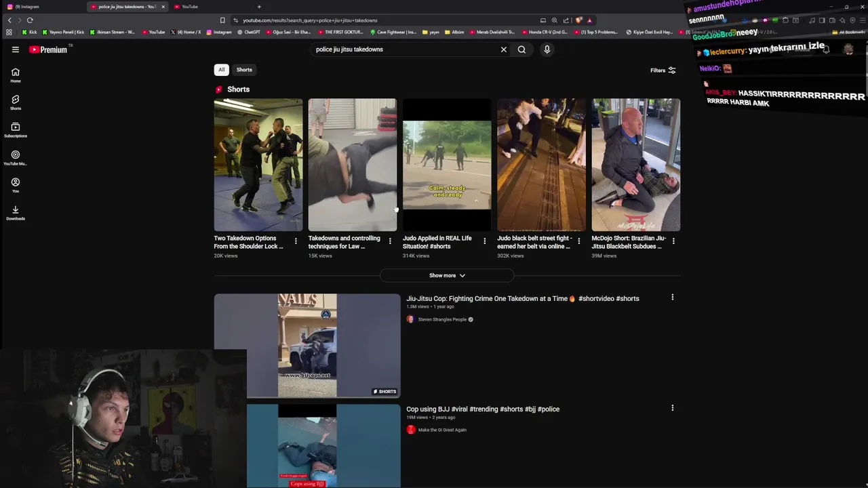Open McDojo Short: Brazilian Jiu-Jitsu title
The height and width of the screenshot is (488, 868).
click(628, 242)
